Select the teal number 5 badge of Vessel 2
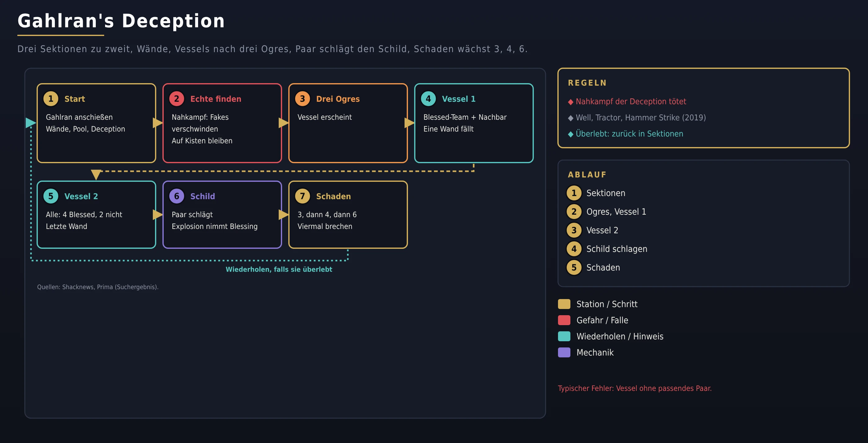This screenshot has width=868, height=443. (51, 196)
